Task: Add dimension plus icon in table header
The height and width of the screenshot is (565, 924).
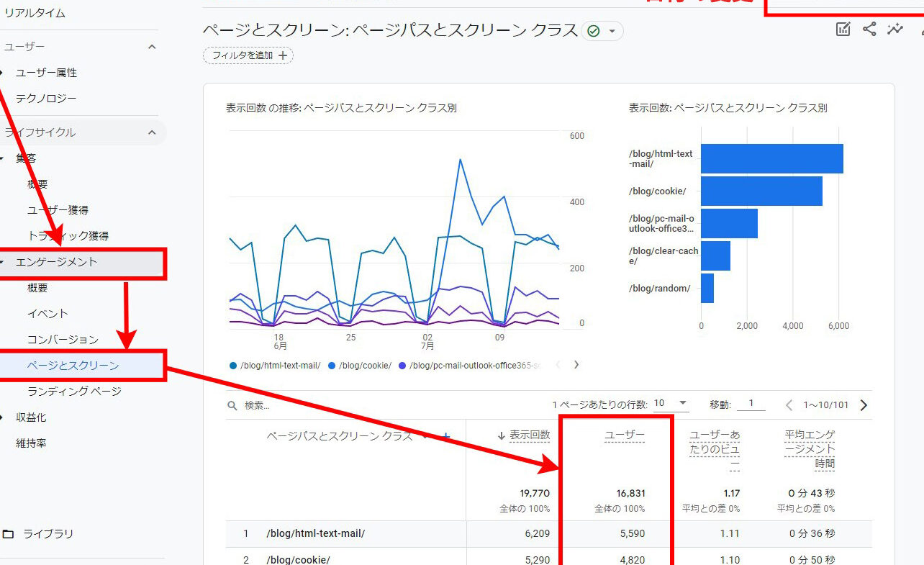Action: pyautogui.click(x=445, y=436)
